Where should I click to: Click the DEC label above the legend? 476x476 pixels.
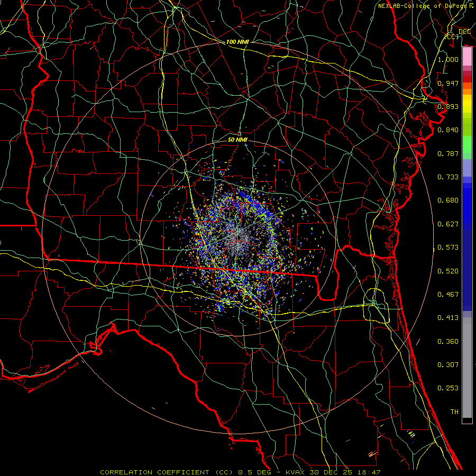pyautogui.click(x=464, y=32)
